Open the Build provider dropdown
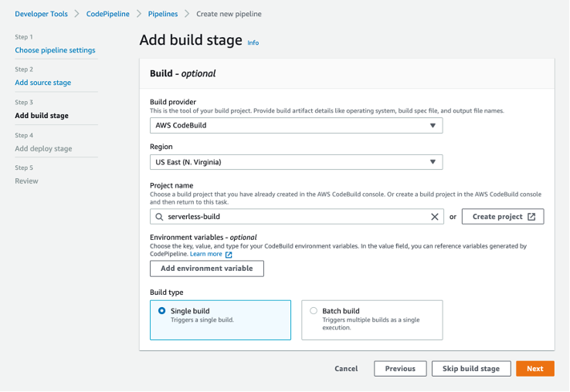 pos(296,125)
